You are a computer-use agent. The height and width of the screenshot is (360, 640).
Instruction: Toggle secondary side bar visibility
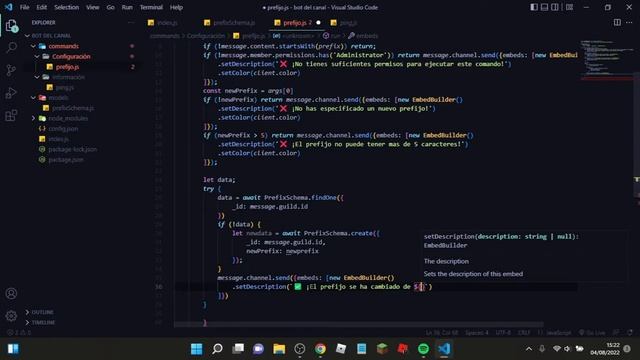555,7
